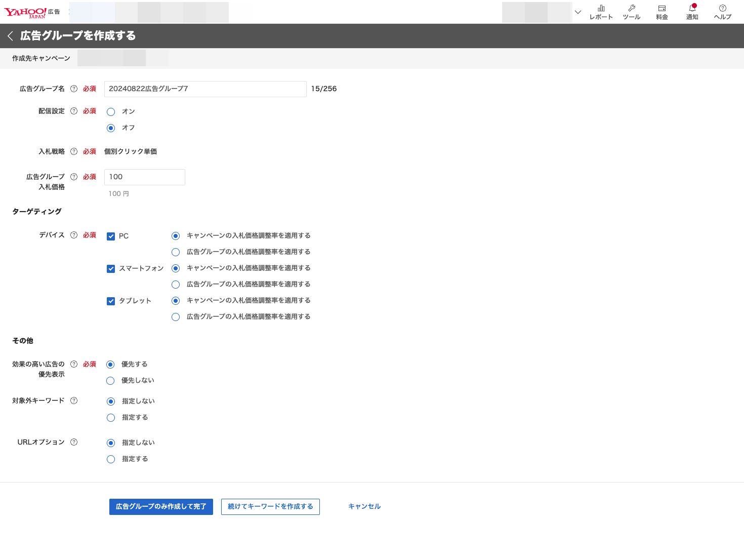Click the 広告グループ名 text field

[x=205, y=89]
